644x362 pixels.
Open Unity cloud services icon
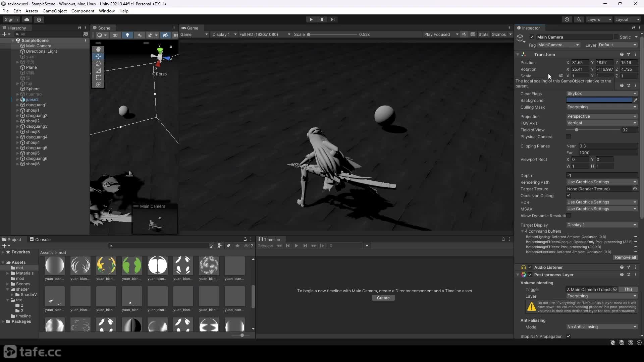(27, 19)
